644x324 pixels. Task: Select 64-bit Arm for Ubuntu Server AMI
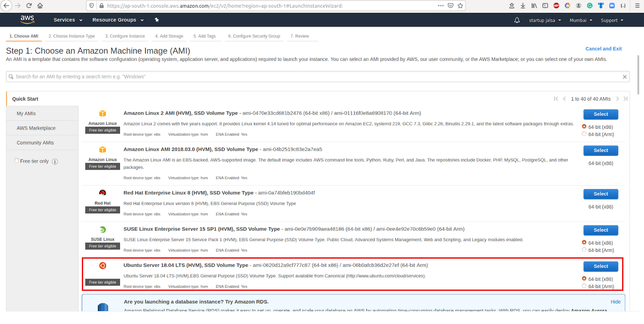[x=584, y=286]
